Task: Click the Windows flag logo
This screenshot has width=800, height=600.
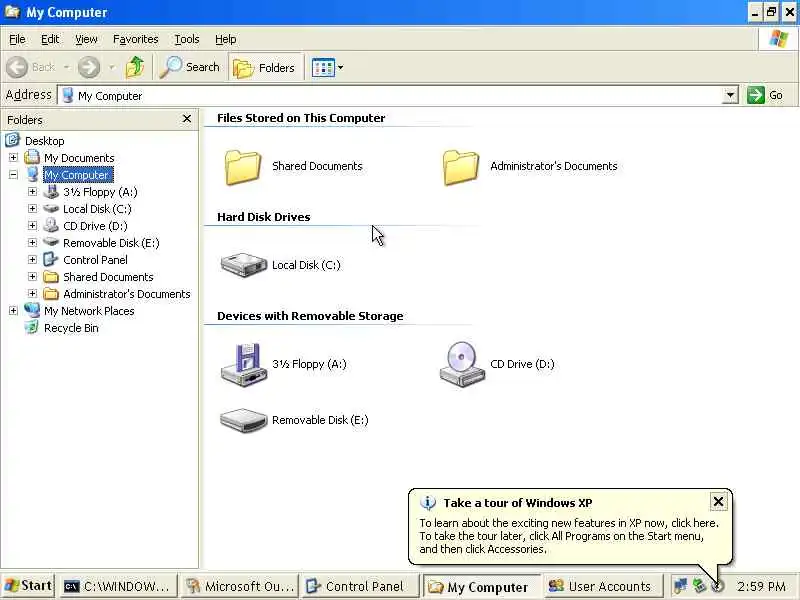Action: click(779, 39)
